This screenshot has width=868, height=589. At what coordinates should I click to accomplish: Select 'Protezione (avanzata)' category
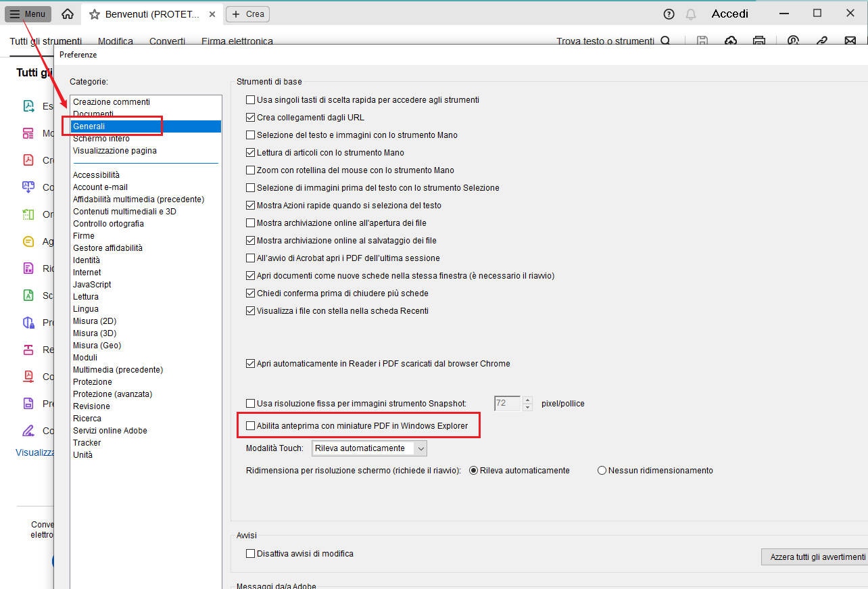point(113,394)
